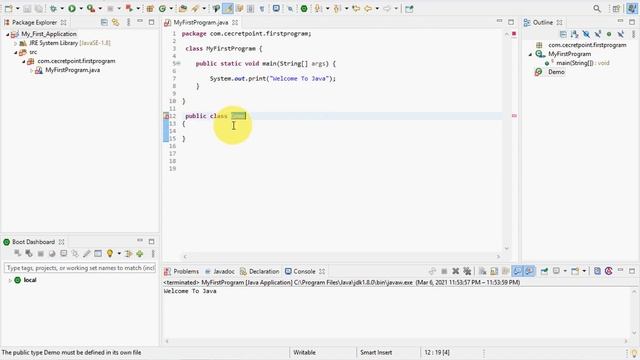Screen dimensions: 640x360
Task: Open Boot Dashboard view menu dots
Action: pyautogui.click(x=153, y=253)
